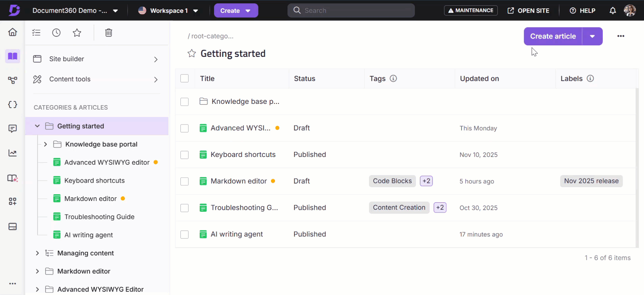Screen dimensions: 644x295
Task: Toggle the select-all checkbox in header
Action: (x=184, y=78)
